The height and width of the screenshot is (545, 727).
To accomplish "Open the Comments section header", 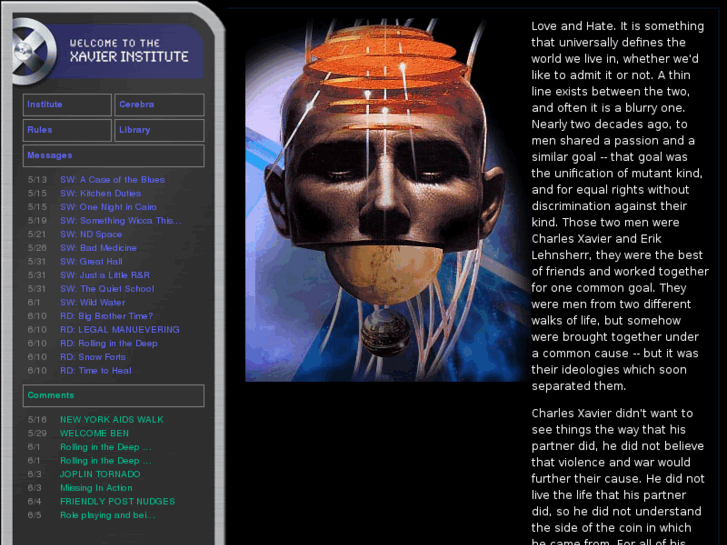I will (113, 396).
